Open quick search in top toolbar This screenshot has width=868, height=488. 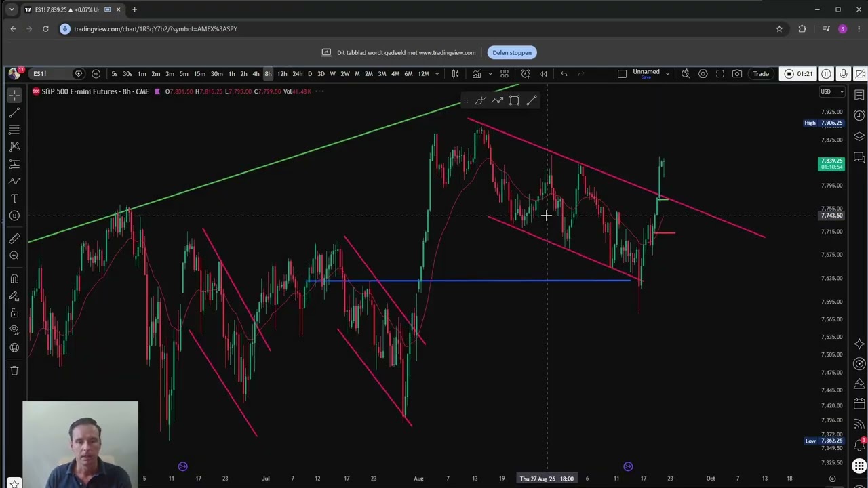point(686,73)
